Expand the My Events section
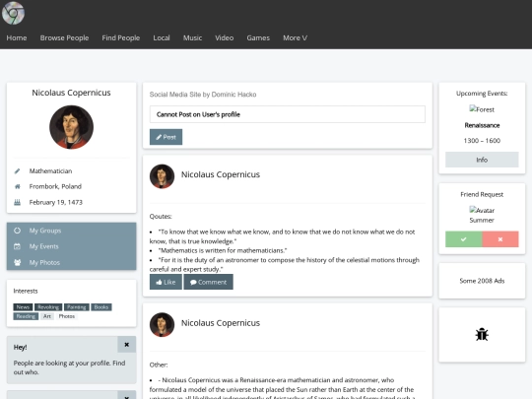The width and height of the screenshot is (532, 399). (x=71, y=246)
